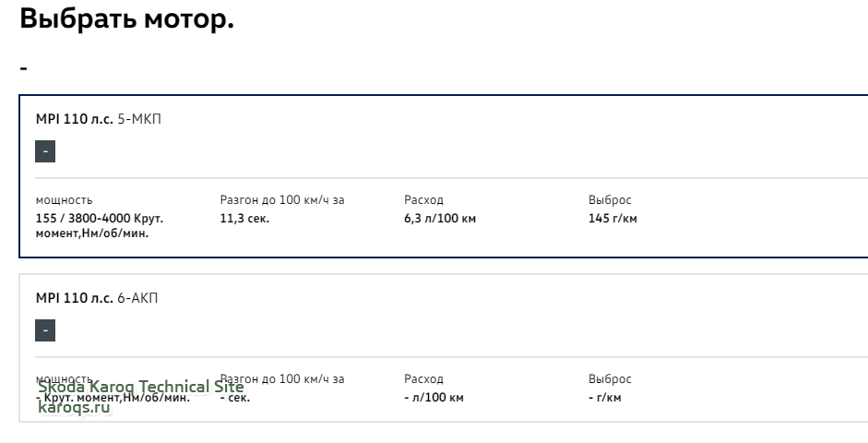Click Выброс label in first engine card
Screen dimensions: 868x443
coord(610,200)
